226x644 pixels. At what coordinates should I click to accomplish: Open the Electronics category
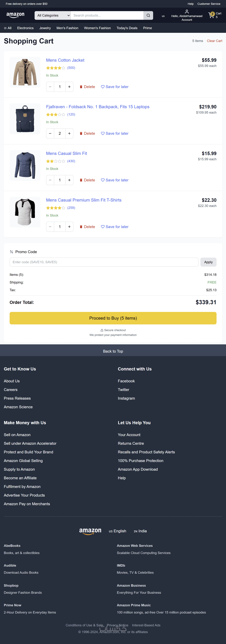25,28
